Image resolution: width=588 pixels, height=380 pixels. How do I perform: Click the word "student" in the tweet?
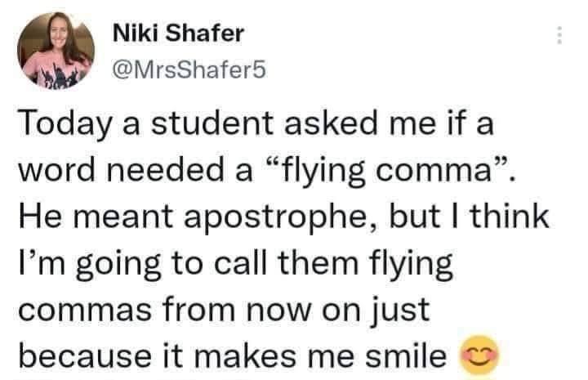tap(212, 124)
